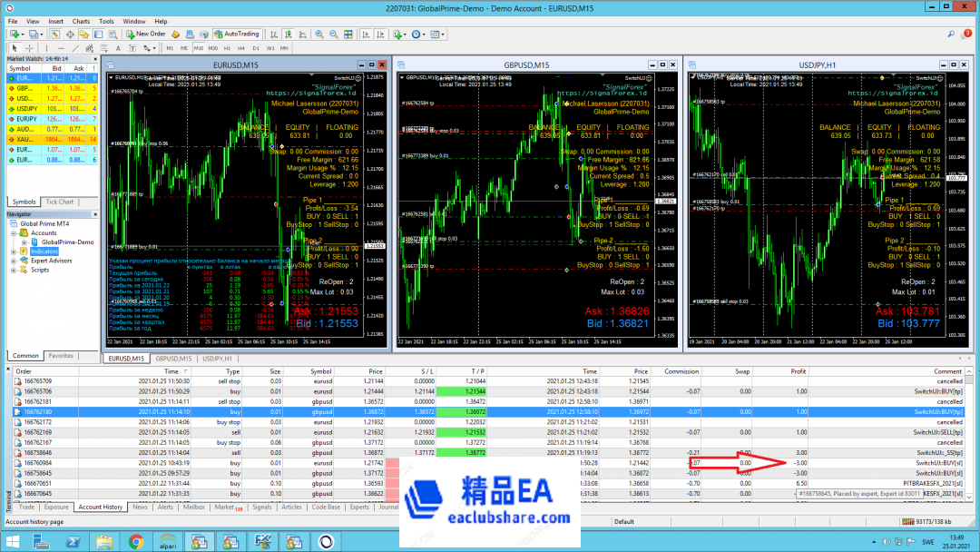Expand the Expert Advisors tree node

click(13, 261)
